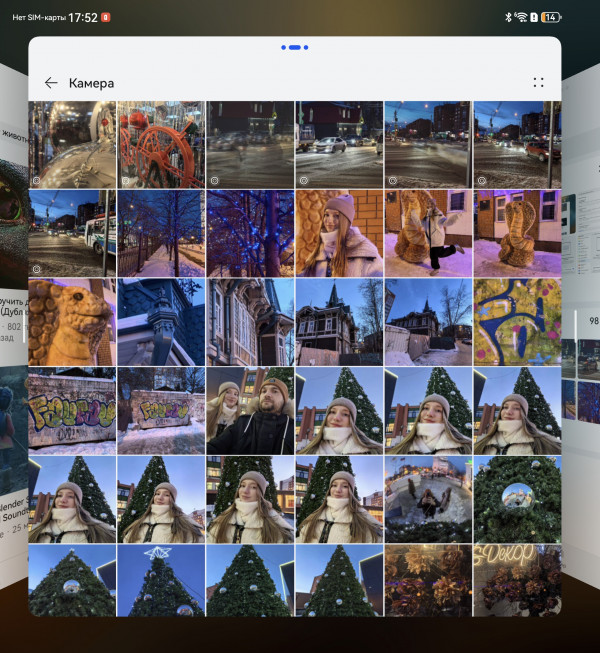The width and height of the screenshot is (600, 653).
Task: Open photo of snowy path beside fence
Action: click(x=161, y=234)
